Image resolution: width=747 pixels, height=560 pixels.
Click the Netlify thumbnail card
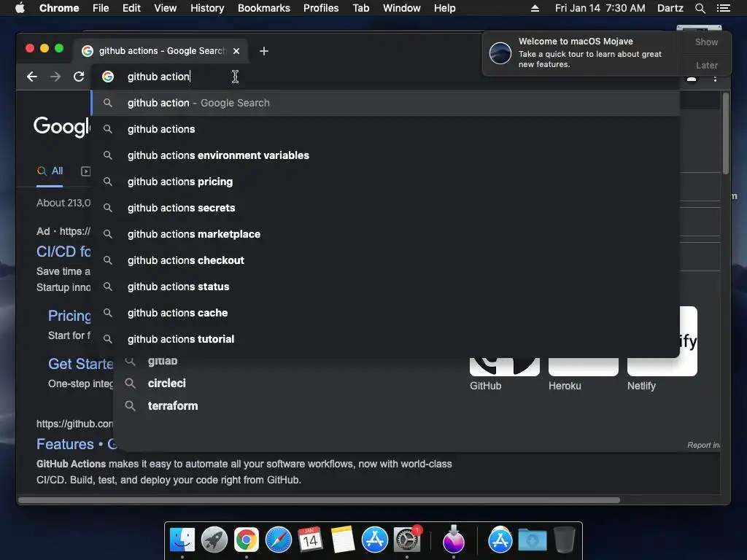click(x=662, y=367)
